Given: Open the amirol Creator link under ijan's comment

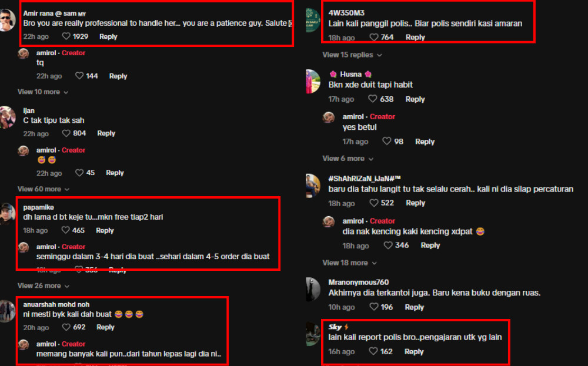Looking at the screenshot, I should (61, 150).
